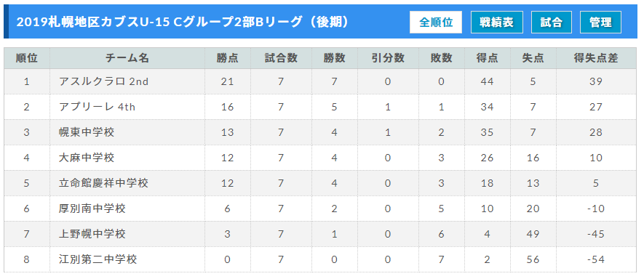The height and width of the screenshot is (279, 644).
Task: Click the 得点 column header
Action: click(x=488, y=58)
